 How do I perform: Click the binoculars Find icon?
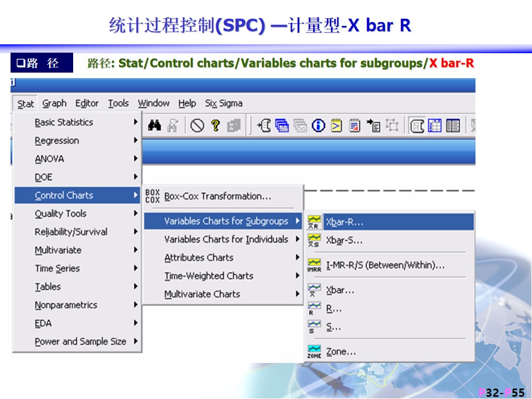click(x=155, y=126)
